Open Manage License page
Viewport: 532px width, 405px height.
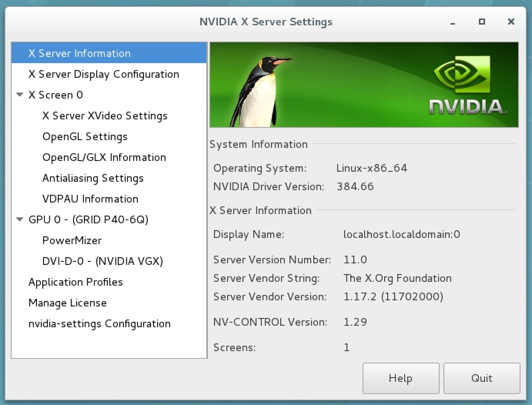[67, 303]
